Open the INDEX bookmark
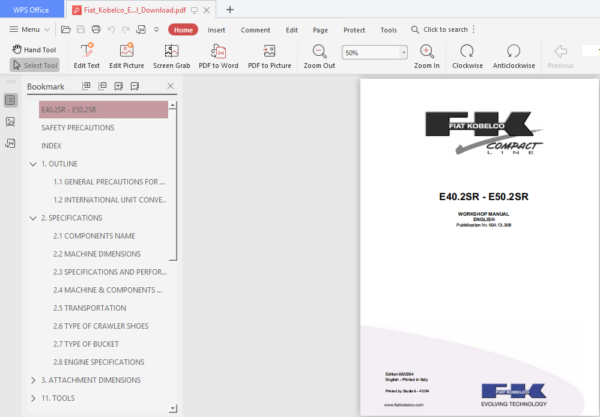Image resolution: width=600 pixels, height=417 pixels. tap(51, 146)
